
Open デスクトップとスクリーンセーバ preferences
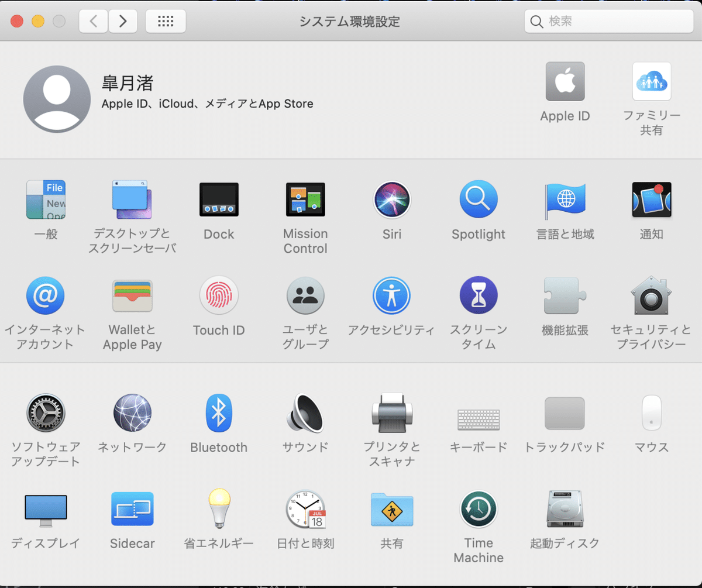[x=132, y=200]
